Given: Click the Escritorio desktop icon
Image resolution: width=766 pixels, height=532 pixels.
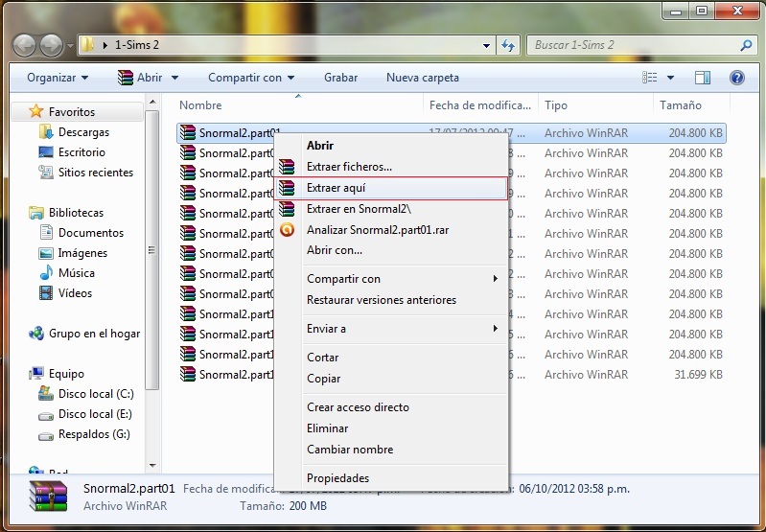Looking at the screenshot, I should [46, 151].
